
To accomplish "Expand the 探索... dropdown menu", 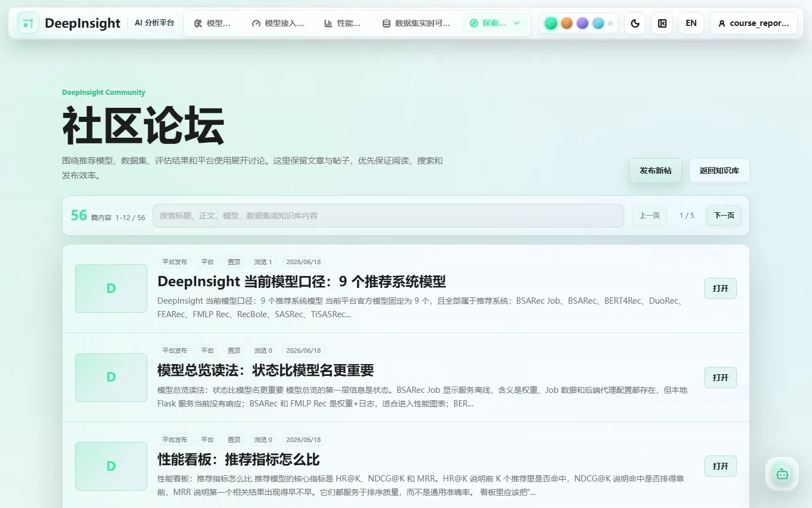I will tap(495, 23).
